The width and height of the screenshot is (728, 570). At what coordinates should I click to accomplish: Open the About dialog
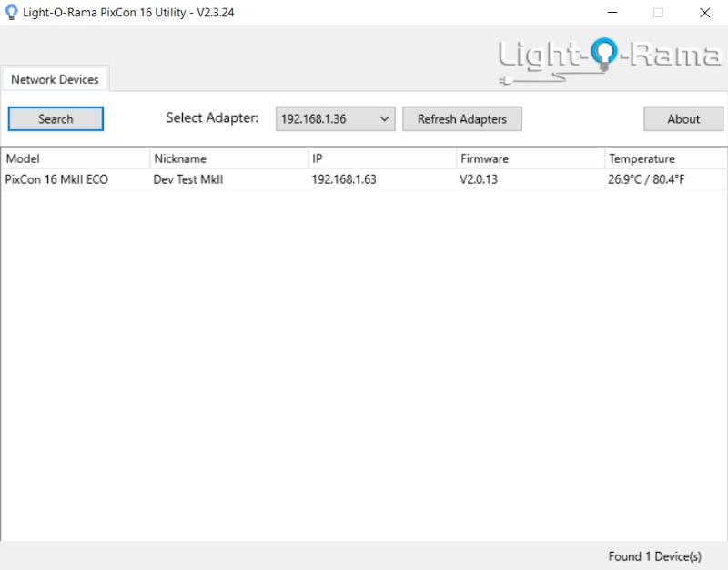point(683,119)
